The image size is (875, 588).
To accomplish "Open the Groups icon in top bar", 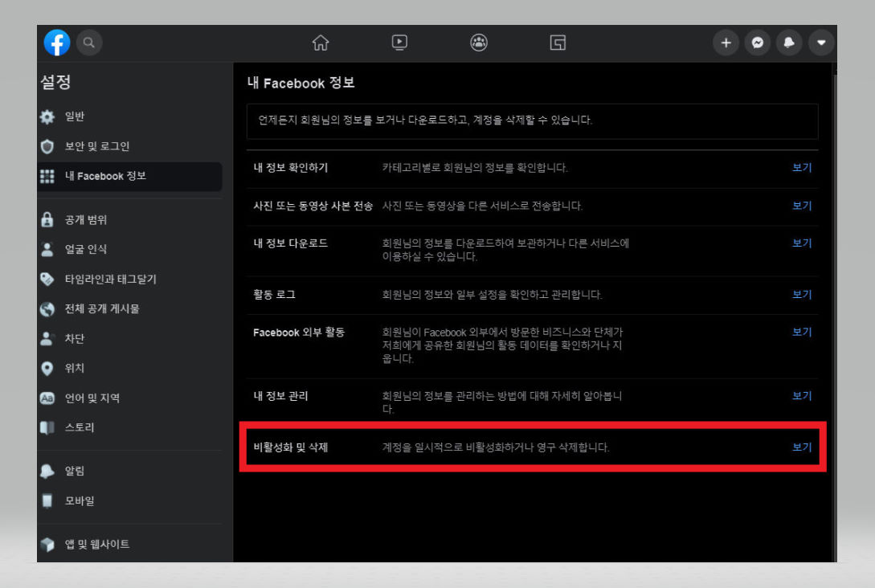I will coord(479,43).
